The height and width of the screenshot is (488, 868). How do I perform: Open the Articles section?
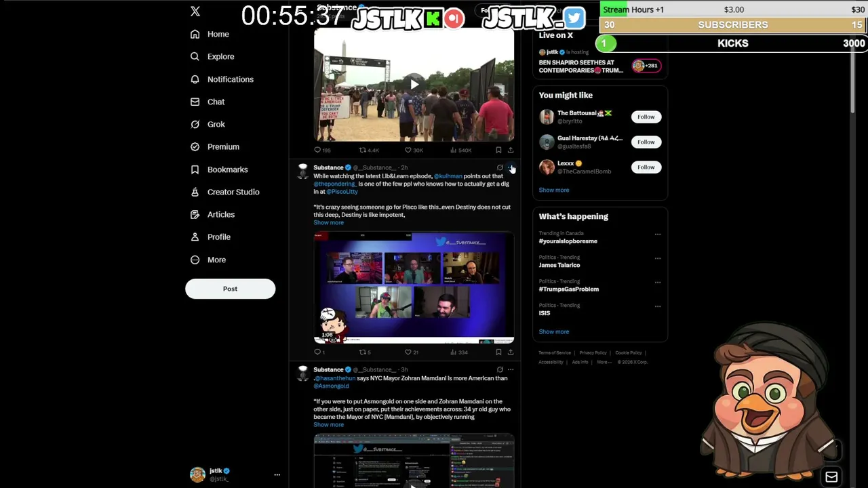point(212,214)
